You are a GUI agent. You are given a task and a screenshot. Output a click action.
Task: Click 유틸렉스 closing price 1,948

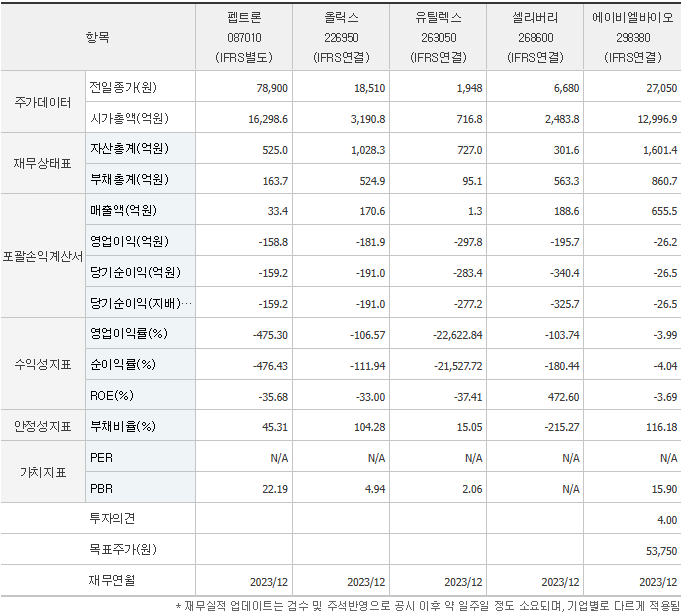click(469, 88)
